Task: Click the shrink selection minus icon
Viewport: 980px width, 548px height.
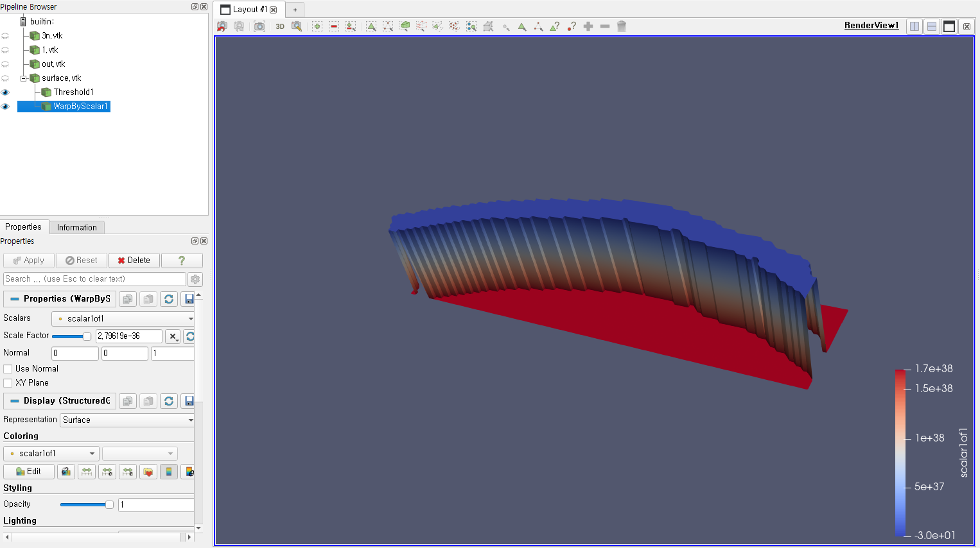Action: click(605, 26)
